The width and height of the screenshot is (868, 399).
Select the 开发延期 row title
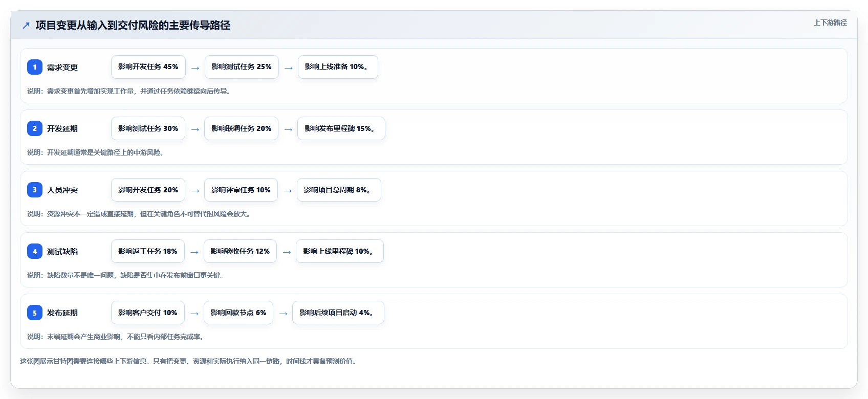click(62, 128)
